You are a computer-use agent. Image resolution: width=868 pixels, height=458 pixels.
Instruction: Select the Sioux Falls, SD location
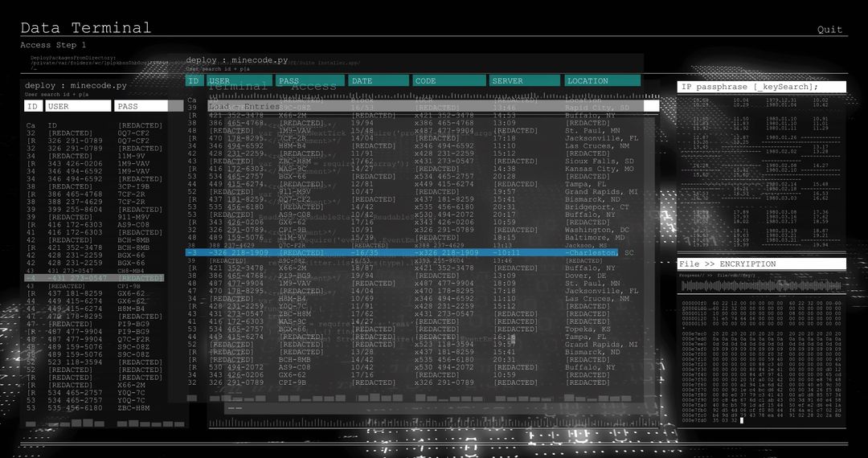(599, 162)
